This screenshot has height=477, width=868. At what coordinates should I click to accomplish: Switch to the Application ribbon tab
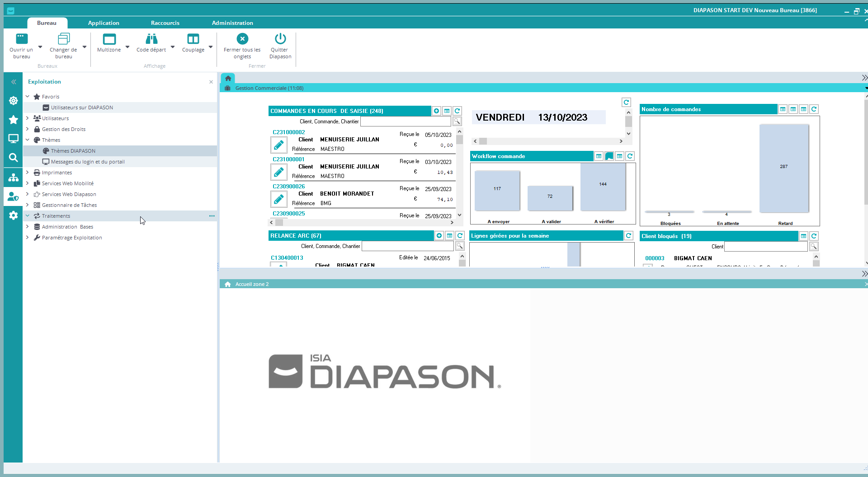coord(104,23)
